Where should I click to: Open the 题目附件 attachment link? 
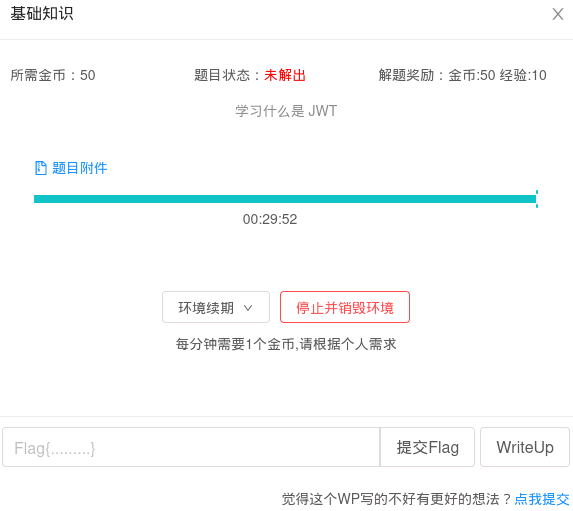[79, 168]
